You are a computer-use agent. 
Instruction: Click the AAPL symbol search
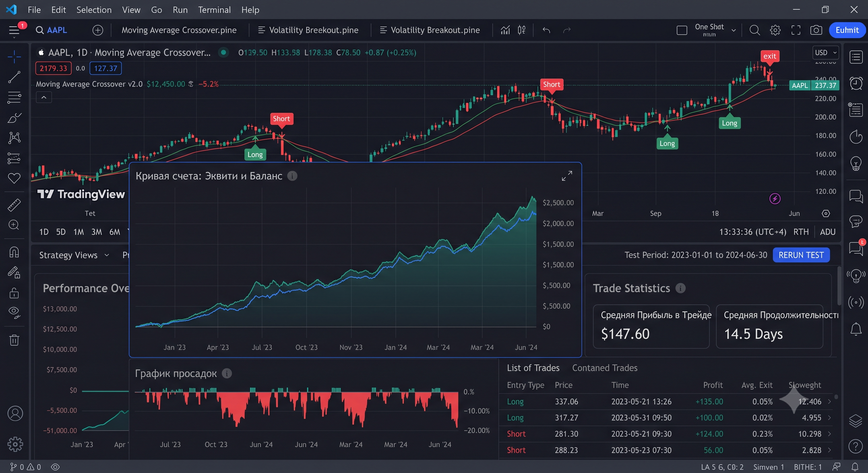pyautogui.click(x=51, y=30)
